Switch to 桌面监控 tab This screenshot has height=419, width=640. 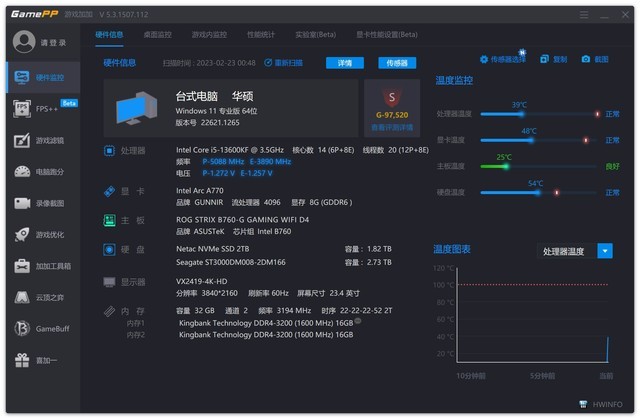(158, 35)
